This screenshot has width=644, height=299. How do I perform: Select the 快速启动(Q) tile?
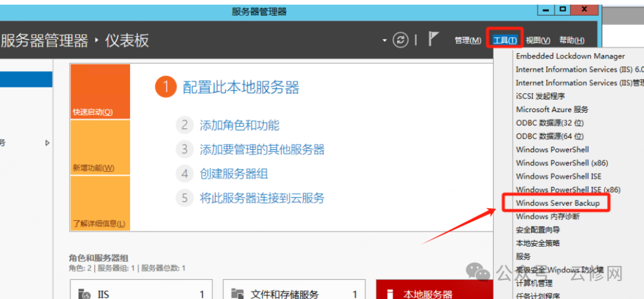point(100,91)
